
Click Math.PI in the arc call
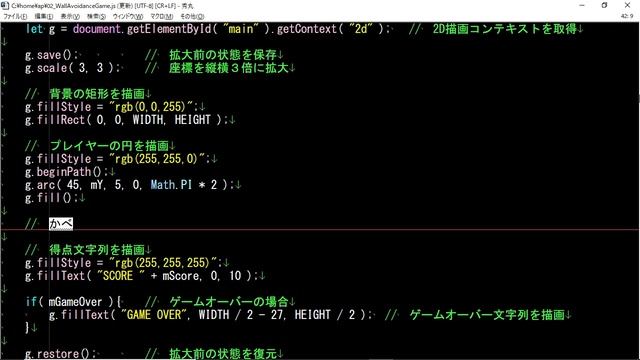pyautogui.click(x=171, y=185)
